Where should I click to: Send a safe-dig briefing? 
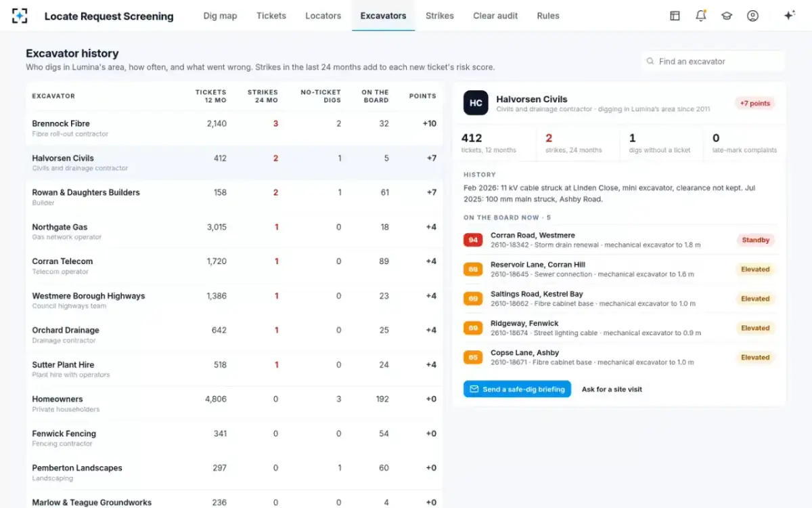[517, 389]
